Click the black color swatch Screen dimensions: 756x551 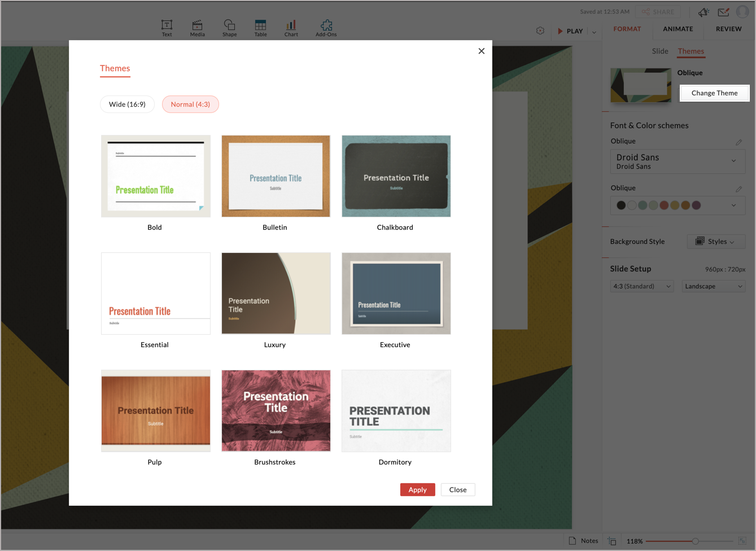(621, 205)
